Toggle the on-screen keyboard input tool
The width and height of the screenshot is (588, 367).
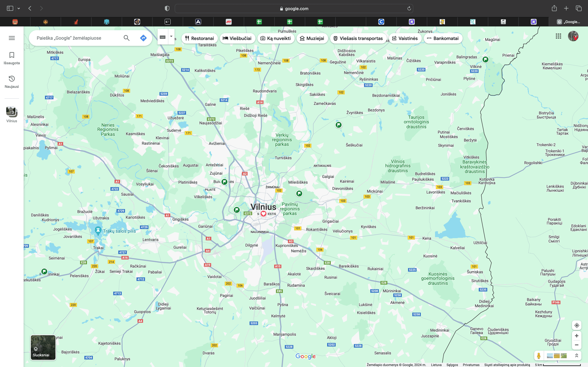pos(163,37)
